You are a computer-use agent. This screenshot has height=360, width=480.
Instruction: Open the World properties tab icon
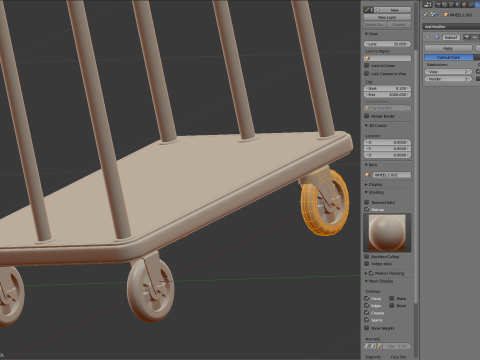click(x=458, y=5)
